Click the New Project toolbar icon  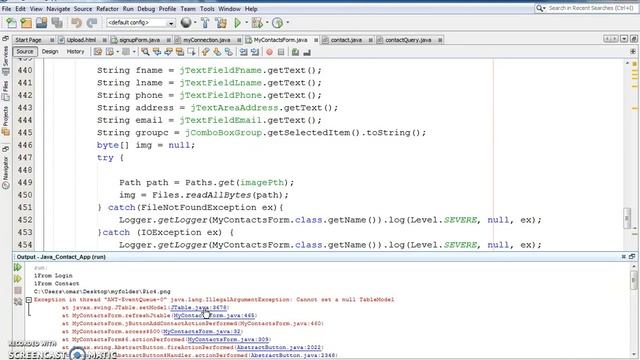(x=26, y=23)
